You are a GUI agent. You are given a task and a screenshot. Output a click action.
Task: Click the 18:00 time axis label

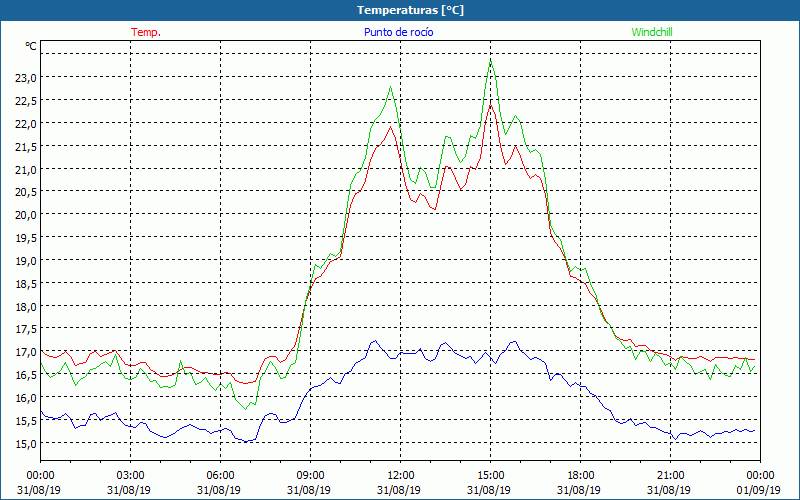point(580,476)
